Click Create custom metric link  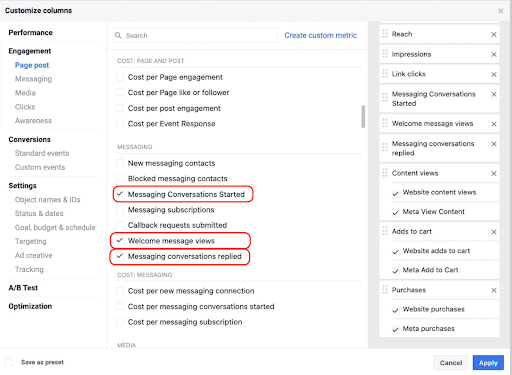[321, 35]
